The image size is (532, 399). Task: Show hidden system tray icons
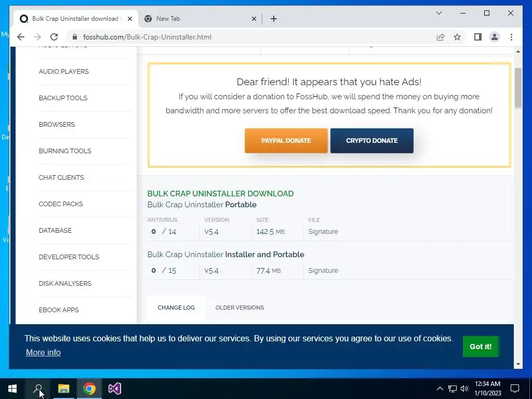point(440,389)
